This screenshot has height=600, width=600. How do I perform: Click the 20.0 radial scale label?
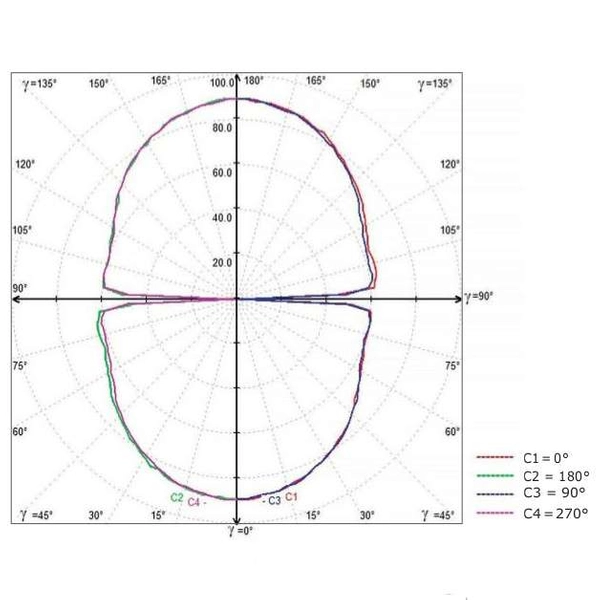222,262
